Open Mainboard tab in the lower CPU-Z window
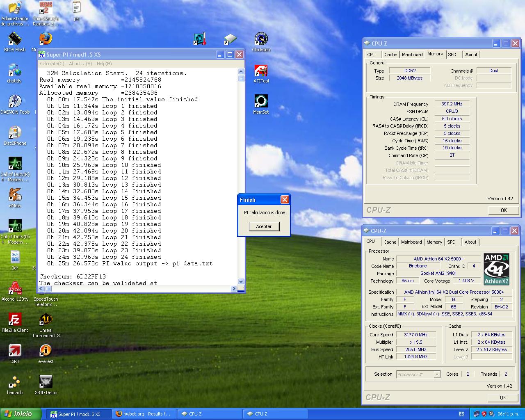 (x=411, y=242)
